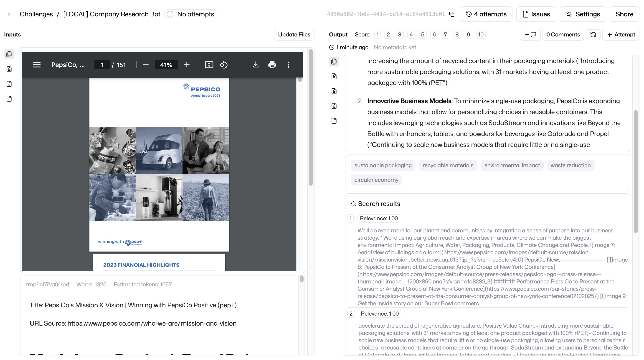Click the back navigation arrow icon
644x360 pixels.
[x=9, y=14]
